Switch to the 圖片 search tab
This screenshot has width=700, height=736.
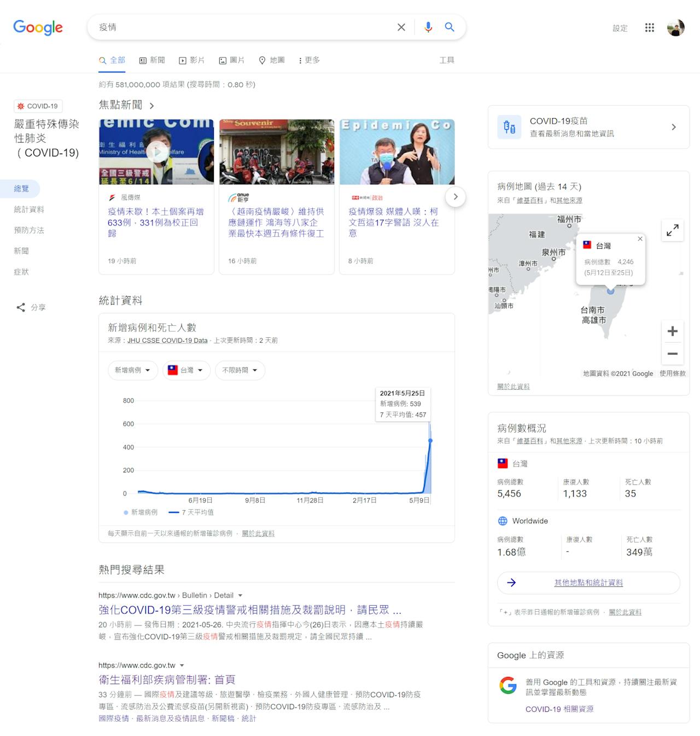232,60
